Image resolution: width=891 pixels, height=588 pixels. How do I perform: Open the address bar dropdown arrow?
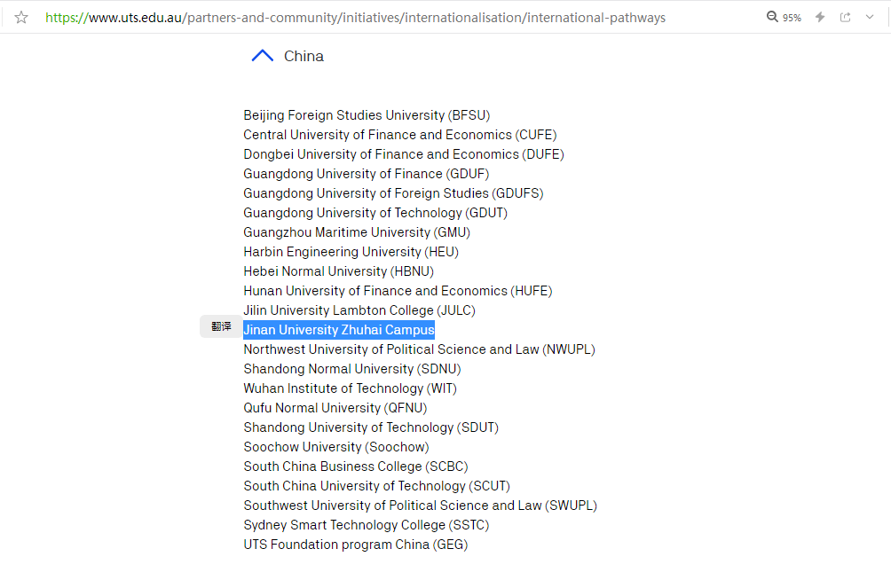(870, 17)
